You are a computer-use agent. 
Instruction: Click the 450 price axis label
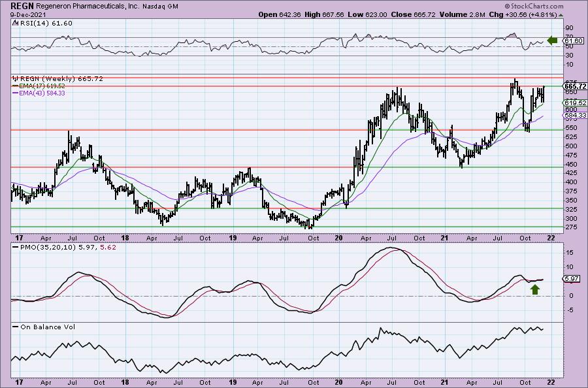570,164
